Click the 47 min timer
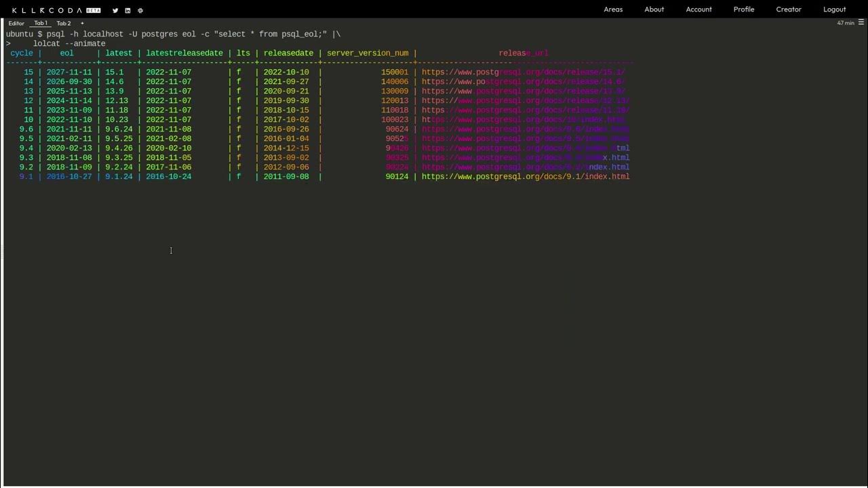Screen dimensions: 868x488 [x=846, y=23]
